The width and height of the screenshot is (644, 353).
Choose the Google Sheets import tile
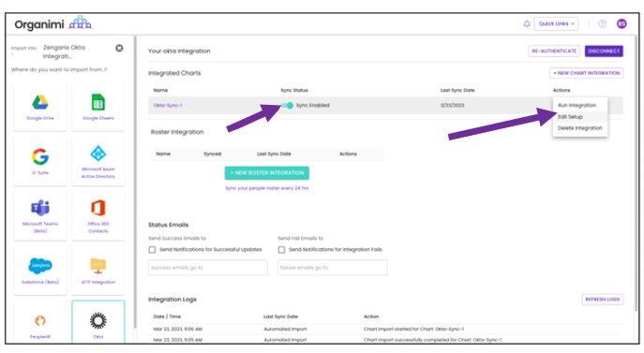(x=98, y=107)
